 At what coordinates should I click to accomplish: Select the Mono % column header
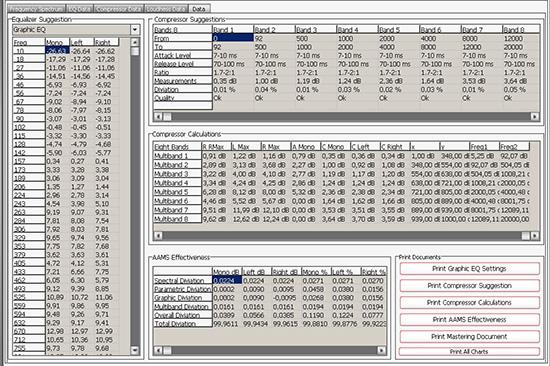coord(316,272)
